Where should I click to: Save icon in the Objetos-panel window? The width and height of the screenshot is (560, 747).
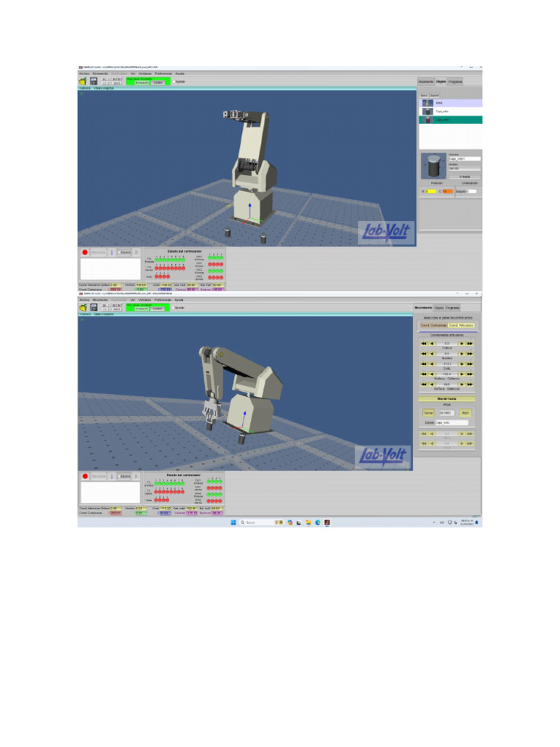click(x=94, y=82)
